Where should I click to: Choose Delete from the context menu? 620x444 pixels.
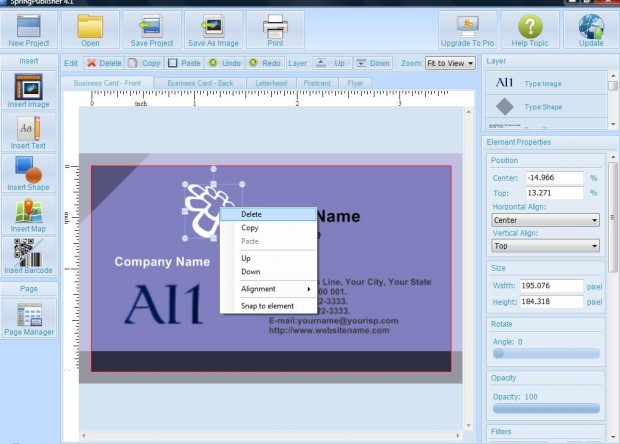251,214
